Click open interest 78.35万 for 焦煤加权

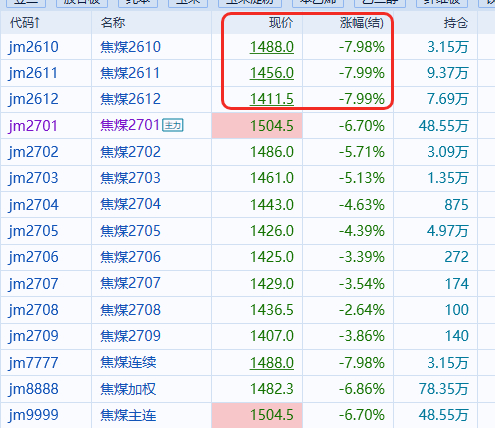pos(443,389)
